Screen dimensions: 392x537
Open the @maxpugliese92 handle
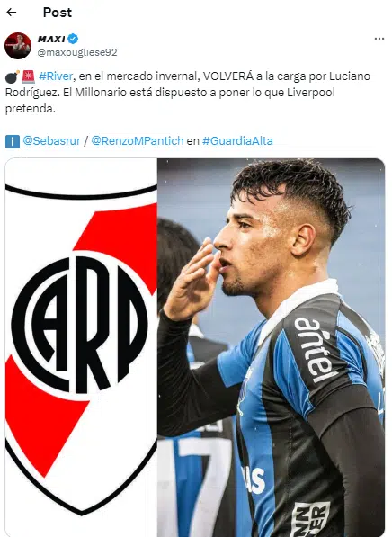[77, 52]
